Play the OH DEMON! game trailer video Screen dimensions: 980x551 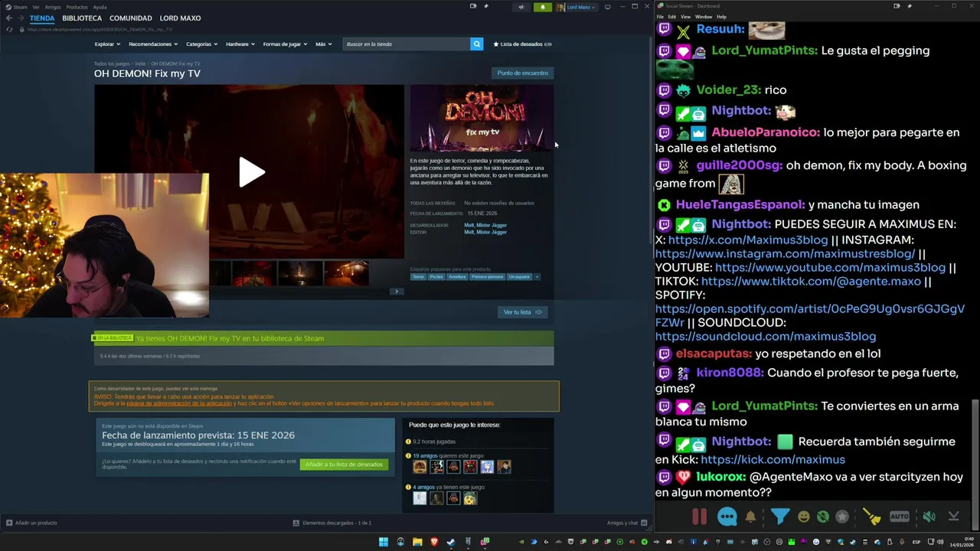tap(251, 171)
